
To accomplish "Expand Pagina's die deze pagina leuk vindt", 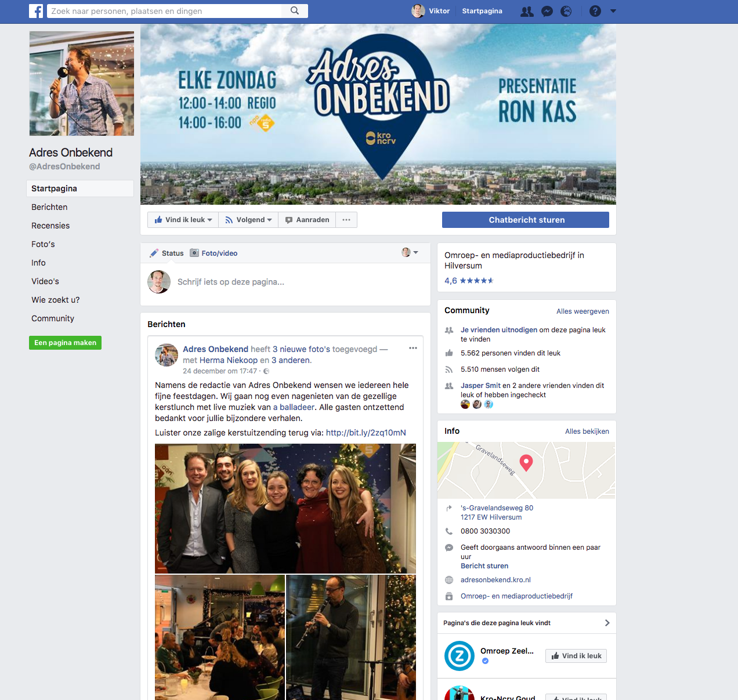I will [607, 623].
